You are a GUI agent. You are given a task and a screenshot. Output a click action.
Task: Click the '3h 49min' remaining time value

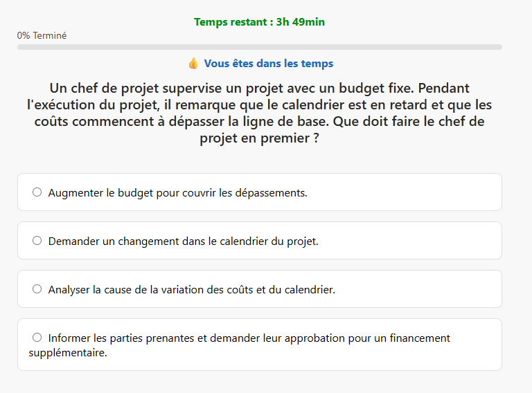(x=301, y=22)
